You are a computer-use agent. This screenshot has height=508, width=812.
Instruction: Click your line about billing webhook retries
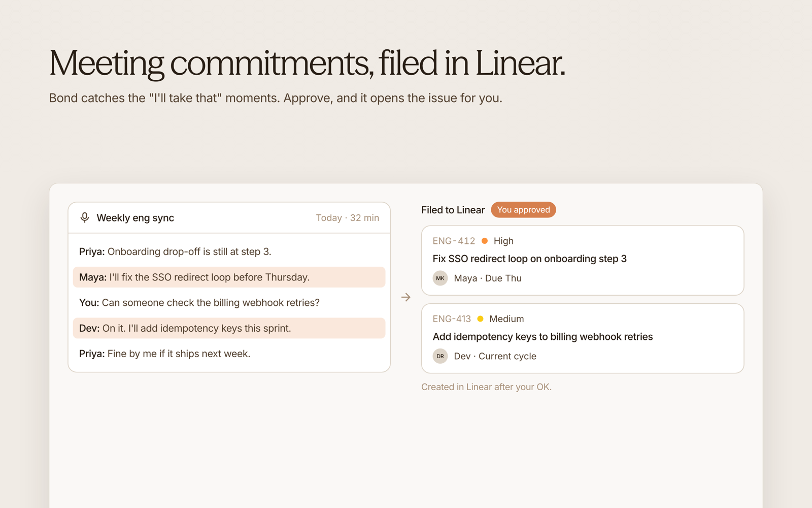pos(199,303)
